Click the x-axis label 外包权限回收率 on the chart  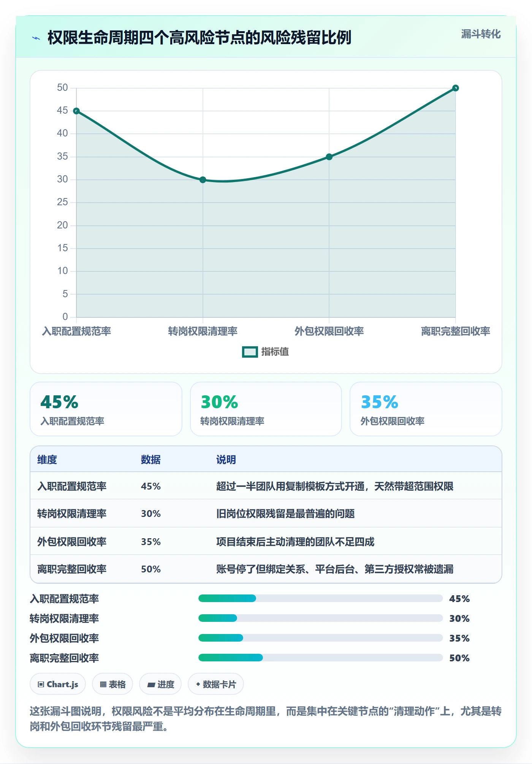(329, 331)
